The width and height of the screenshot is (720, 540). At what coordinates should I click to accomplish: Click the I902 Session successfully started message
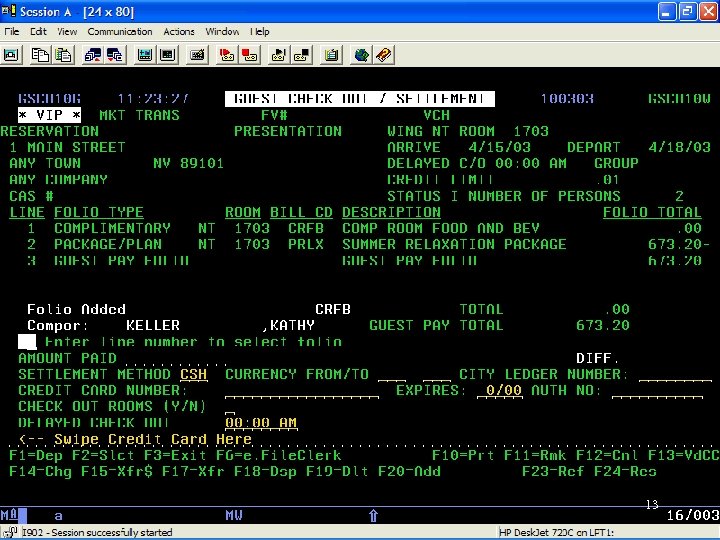97,533
